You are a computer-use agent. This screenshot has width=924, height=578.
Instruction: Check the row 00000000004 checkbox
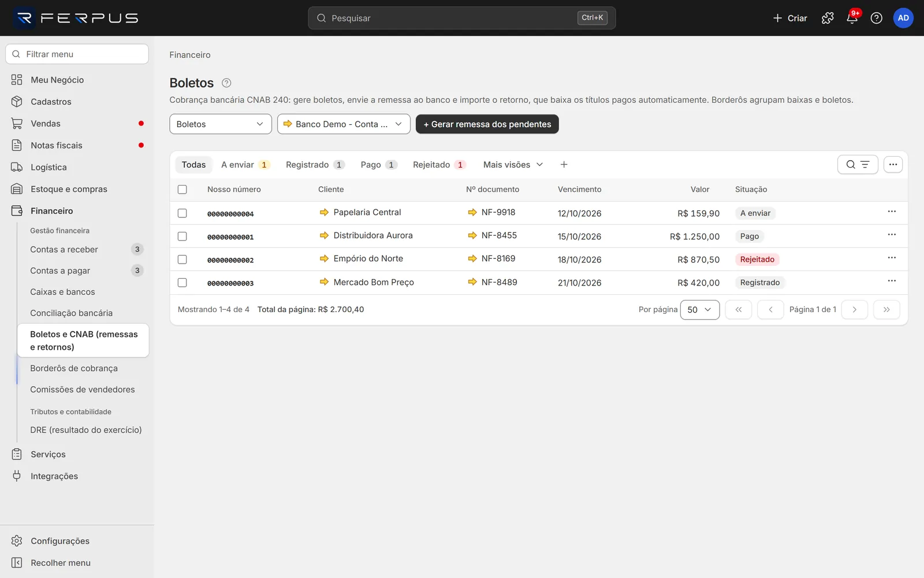tap(182, 213)
